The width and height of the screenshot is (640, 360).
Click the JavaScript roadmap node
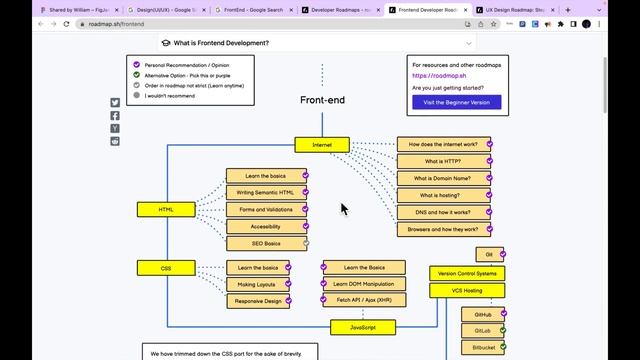[363, 327]
